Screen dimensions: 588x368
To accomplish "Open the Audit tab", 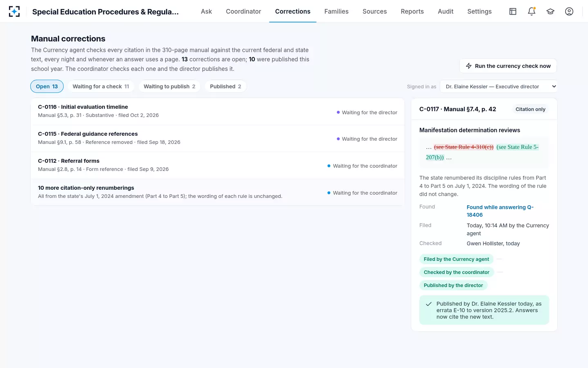I will tap(445, 11).
